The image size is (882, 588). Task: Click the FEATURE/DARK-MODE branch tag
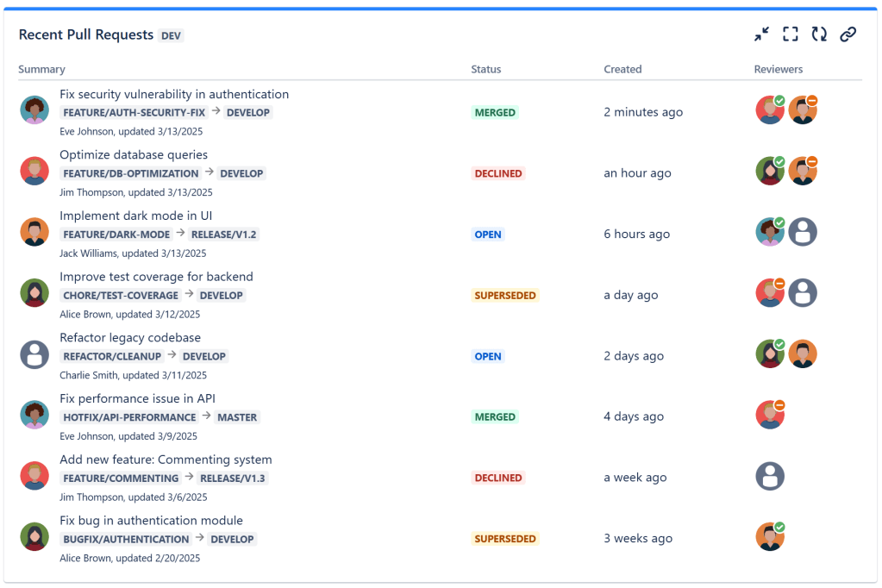point(116,235)
